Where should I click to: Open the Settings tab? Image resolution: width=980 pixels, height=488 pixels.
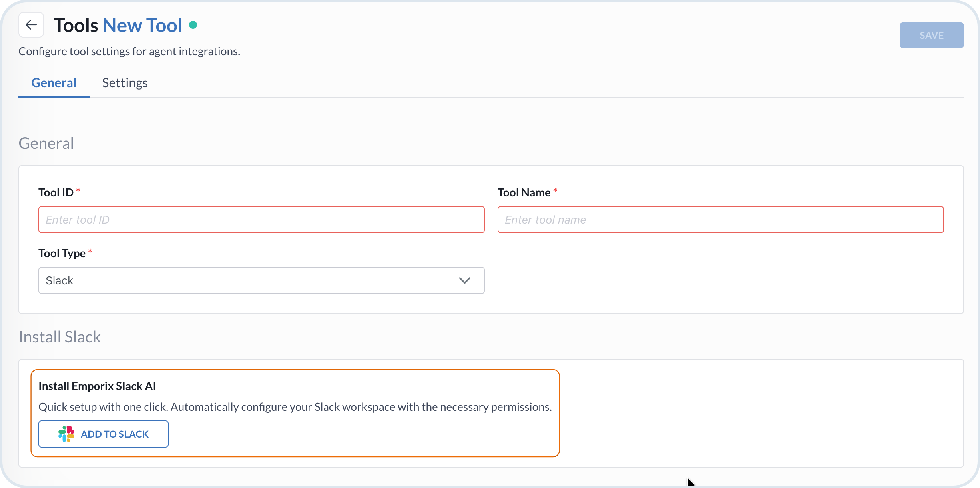[x=125, y=83]
